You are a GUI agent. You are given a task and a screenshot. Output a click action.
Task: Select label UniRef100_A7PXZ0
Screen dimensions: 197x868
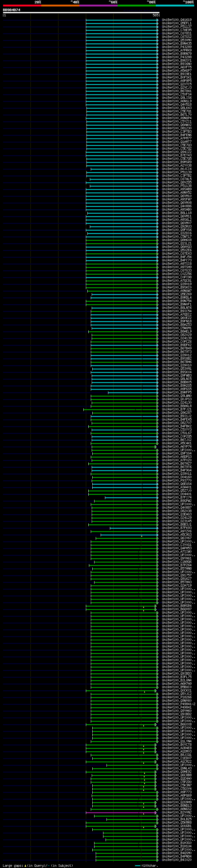(176, 460)
